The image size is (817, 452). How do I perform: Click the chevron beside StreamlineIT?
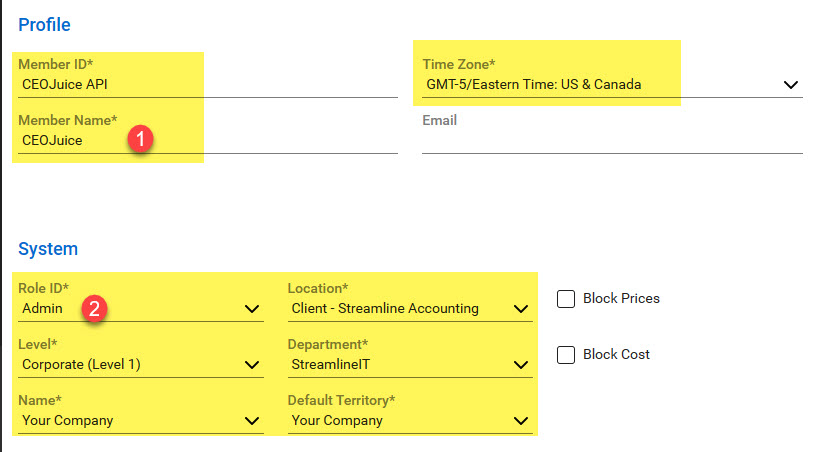[x=521, y=364]
